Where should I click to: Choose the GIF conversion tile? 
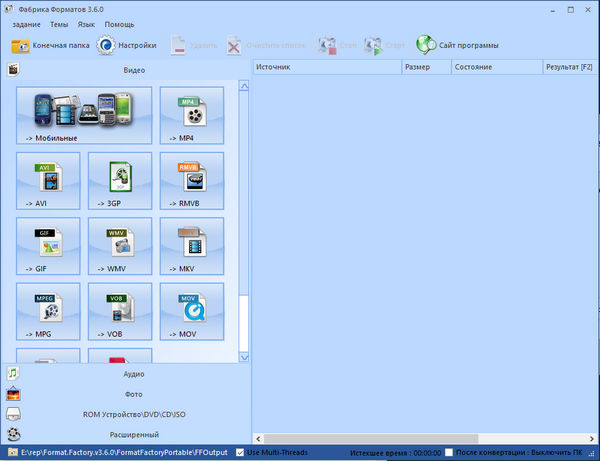click(48, 246)
